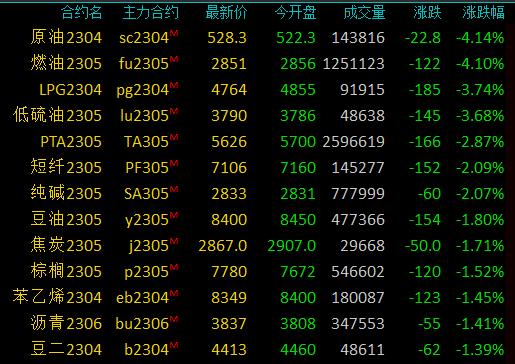515x364 pixels.
Task: Click PTA2305 volume value 2596619
Action: tap(353, 142)
